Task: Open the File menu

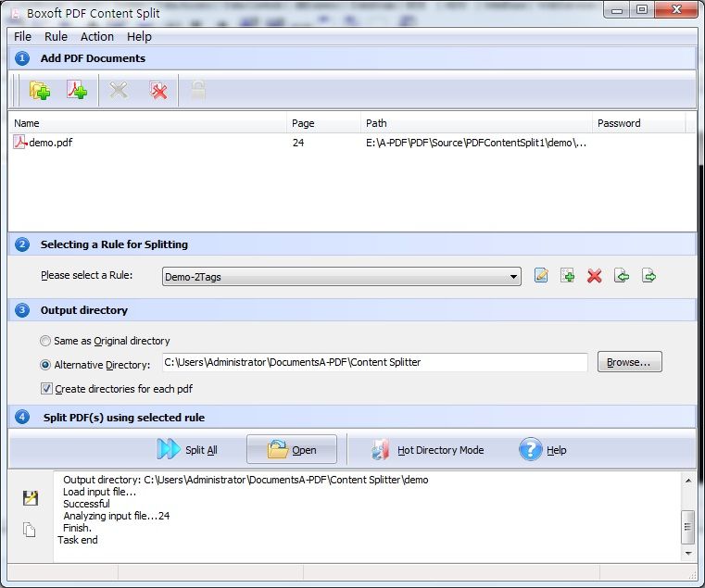Action: click(x=22, y=36)
